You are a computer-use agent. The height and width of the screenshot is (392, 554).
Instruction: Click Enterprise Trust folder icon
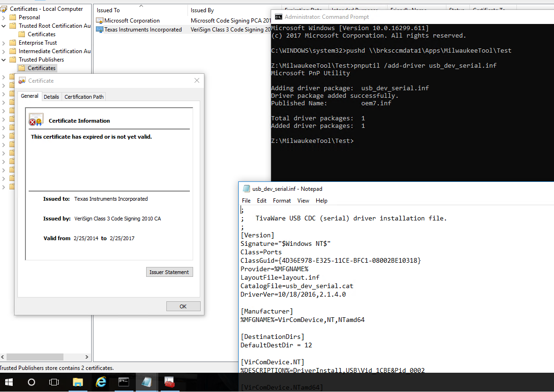13,43
